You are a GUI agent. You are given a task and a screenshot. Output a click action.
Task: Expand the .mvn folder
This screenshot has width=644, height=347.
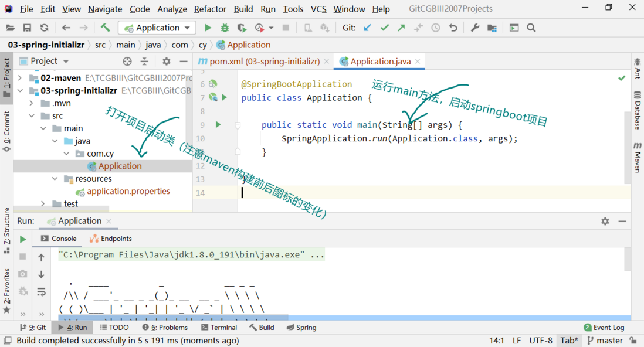pyautogui.click(x=31, y=103)
